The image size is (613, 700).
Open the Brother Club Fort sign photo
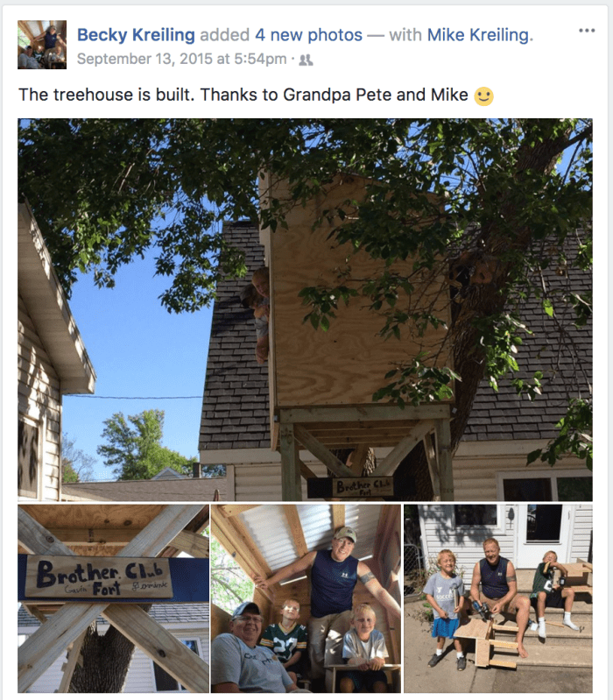tap(113, 598)
